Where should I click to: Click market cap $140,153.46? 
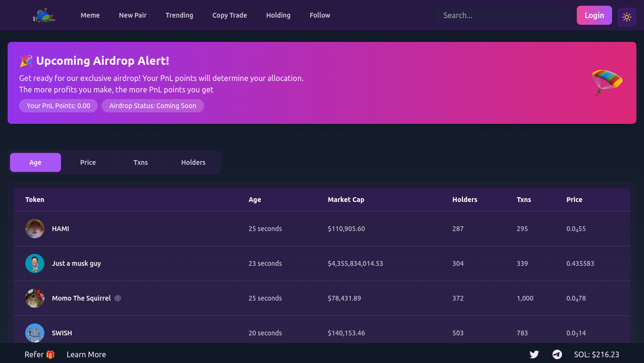click(x=346, y=333)
